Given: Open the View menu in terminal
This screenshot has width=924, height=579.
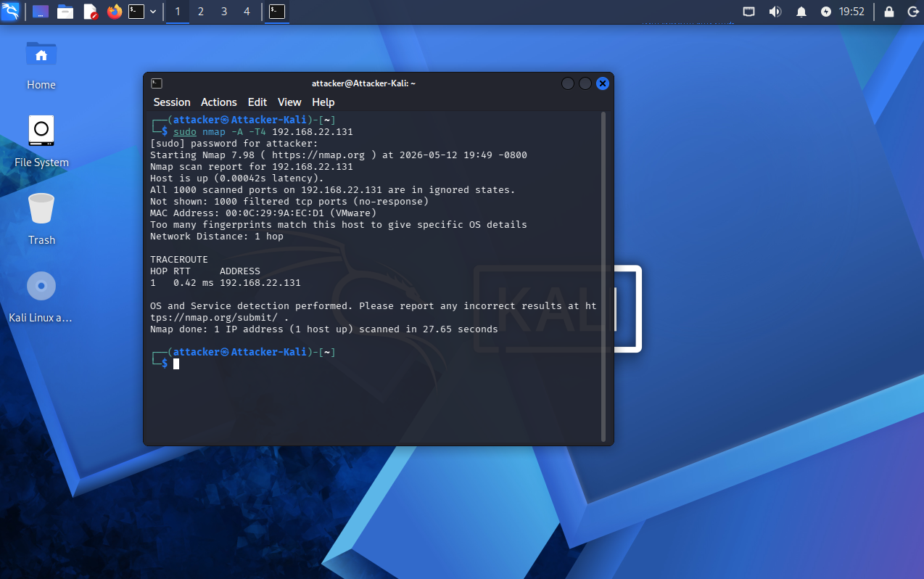Looking at the screenshot, I should tap(289, 102).
